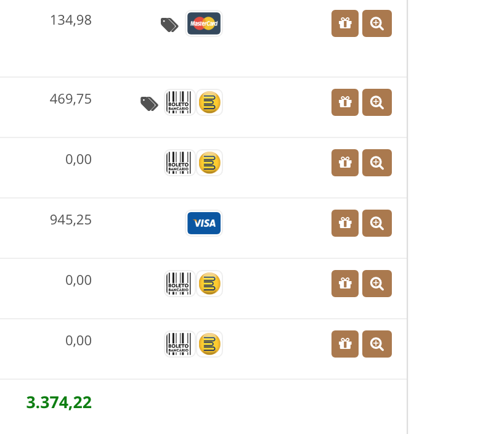The height and width of the screenshot is (434, 504).
Task: Click the Visa payment icon
Action: click(204, 223)
